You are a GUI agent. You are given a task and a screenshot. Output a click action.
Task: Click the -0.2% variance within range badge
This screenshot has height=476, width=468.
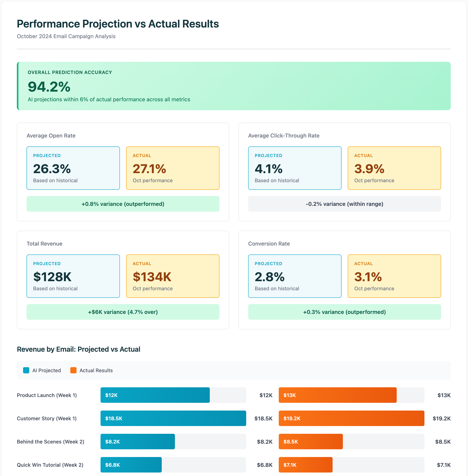pyautogui.click(x=344, y=204)
